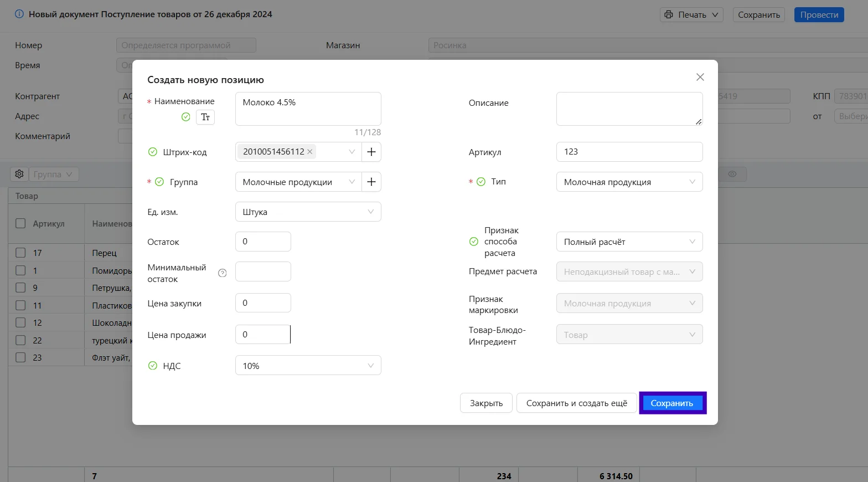Click Сохранить и создать ещё
868x482 pixels.
[x=577, y=403]
